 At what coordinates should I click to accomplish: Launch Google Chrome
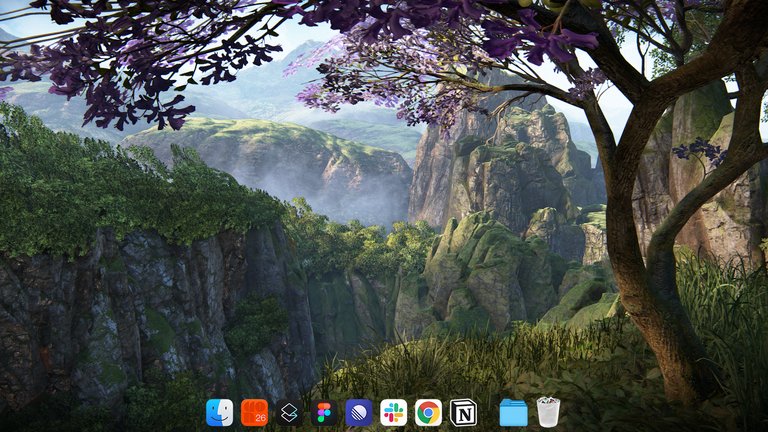click(x=428, y=412)
